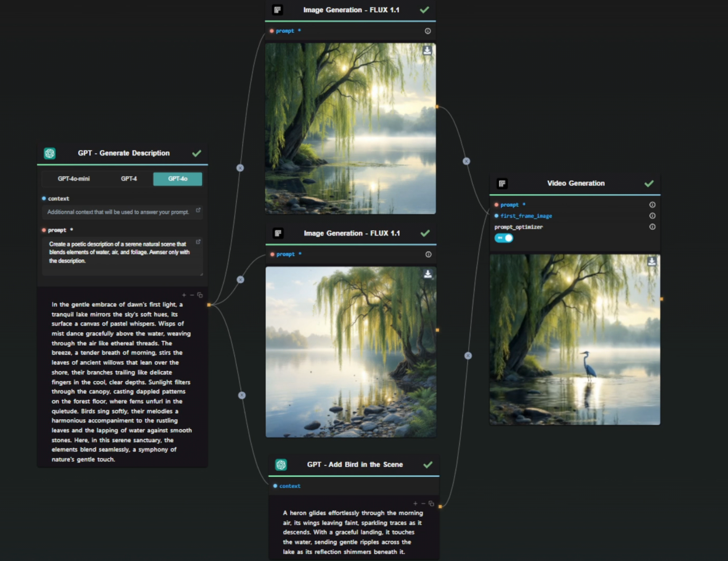Select the GPT-4o model tab
Image resolution: width=728 pixels, height=561 pixels.
[177, 179]
